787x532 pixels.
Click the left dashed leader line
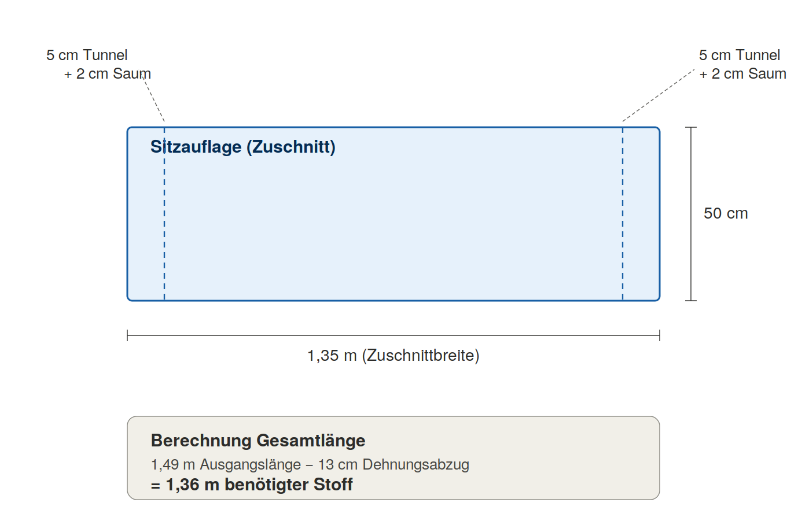point(154,99)
